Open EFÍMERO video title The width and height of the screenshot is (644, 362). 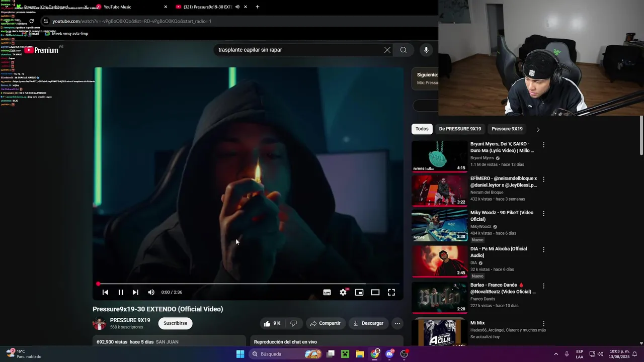504,182
